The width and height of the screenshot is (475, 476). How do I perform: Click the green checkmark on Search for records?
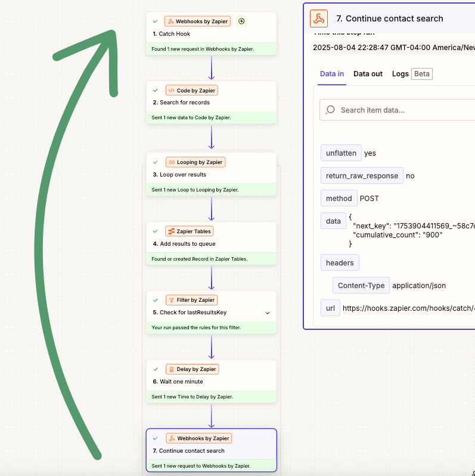tap(156, 91)
